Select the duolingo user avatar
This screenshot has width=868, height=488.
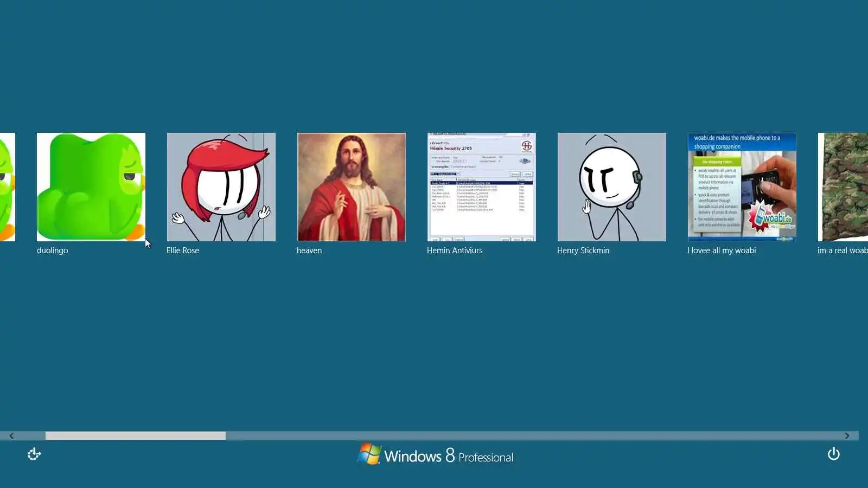(91, 187)
